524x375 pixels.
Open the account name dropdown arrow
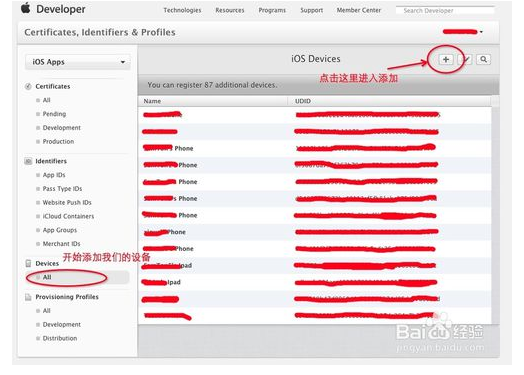481,32
